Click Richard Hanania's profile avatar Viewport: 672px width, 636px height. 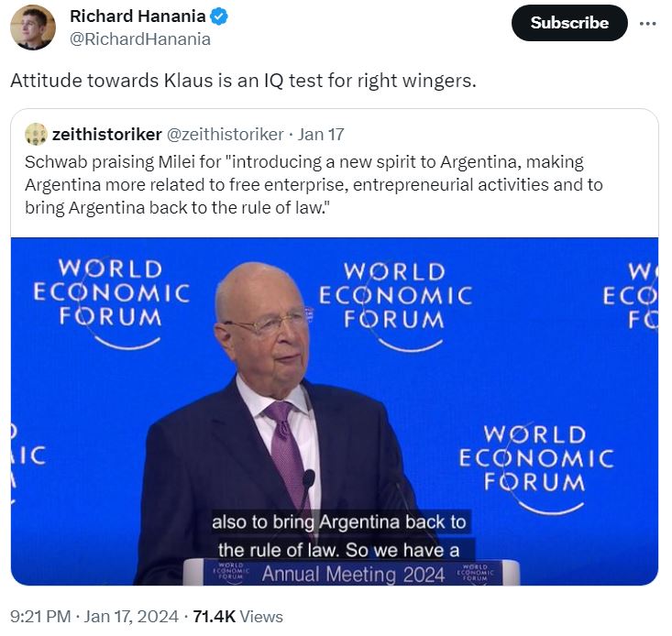[33, 27]
